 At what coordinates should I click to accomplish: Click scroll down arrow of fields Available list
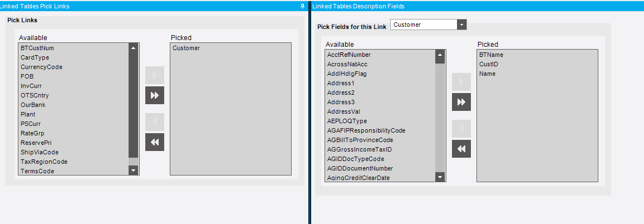click(440, 177)
